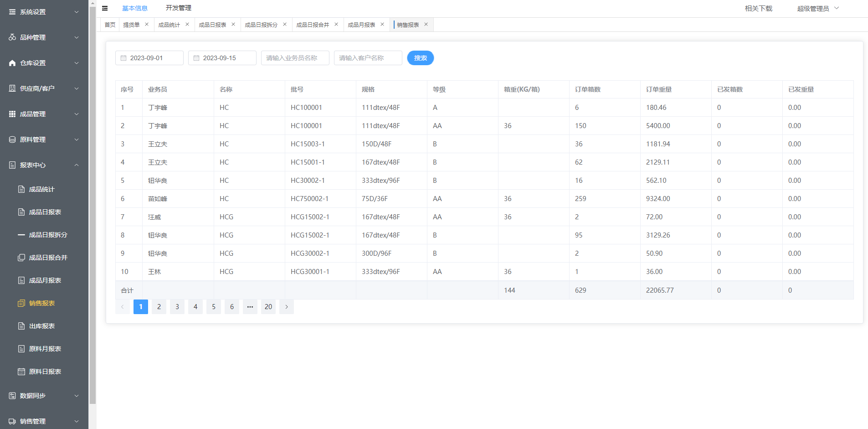Click the 出库报表 file icon

[21, 326]
